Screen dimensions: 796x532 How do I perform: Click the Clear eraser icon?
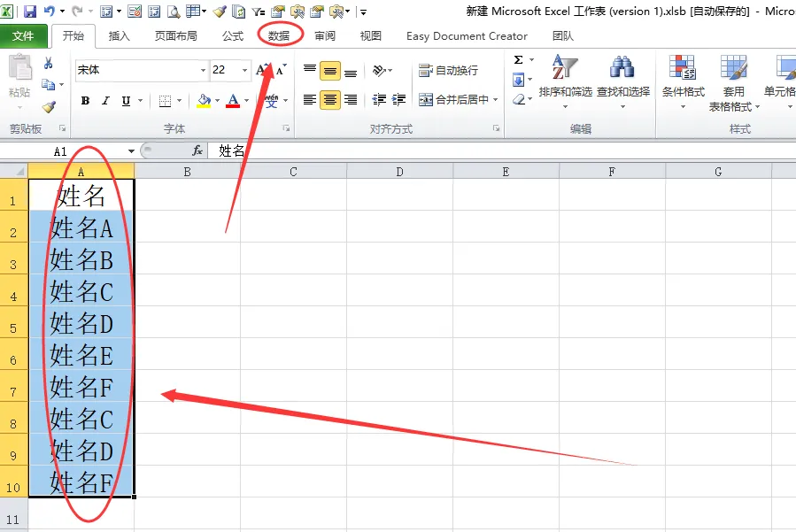(x=518, y=99)
